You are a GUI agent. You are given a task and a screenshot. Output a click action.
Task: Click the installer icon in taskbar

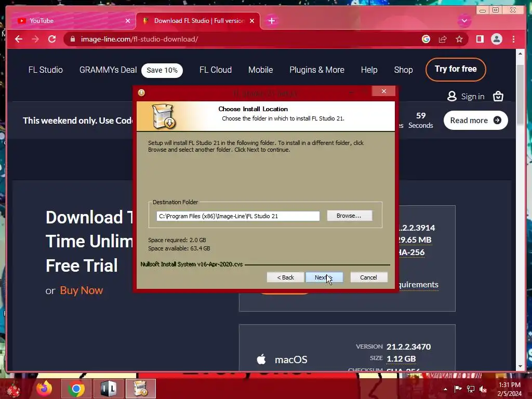[x=141, y=389]
